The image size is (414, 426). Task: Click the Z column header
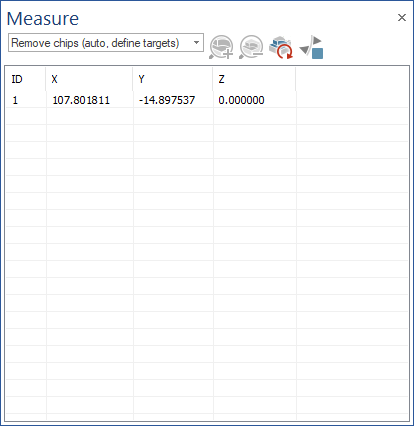(x=254, y=79)
